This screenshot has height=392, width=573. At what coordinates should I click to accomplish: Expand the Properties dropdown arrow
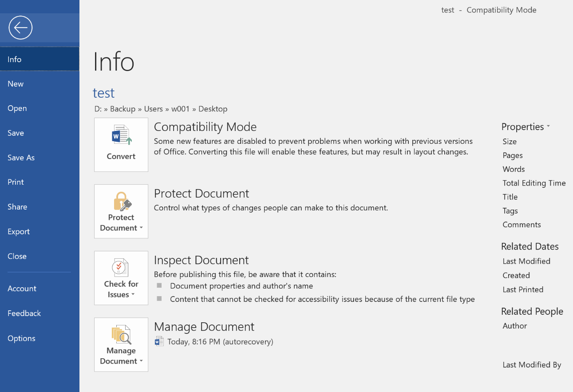(x=548, y=127)
